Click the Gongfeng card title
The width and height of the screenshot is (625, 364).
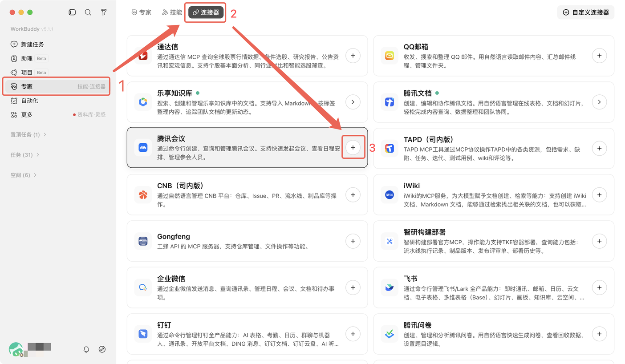pos(174,236)
